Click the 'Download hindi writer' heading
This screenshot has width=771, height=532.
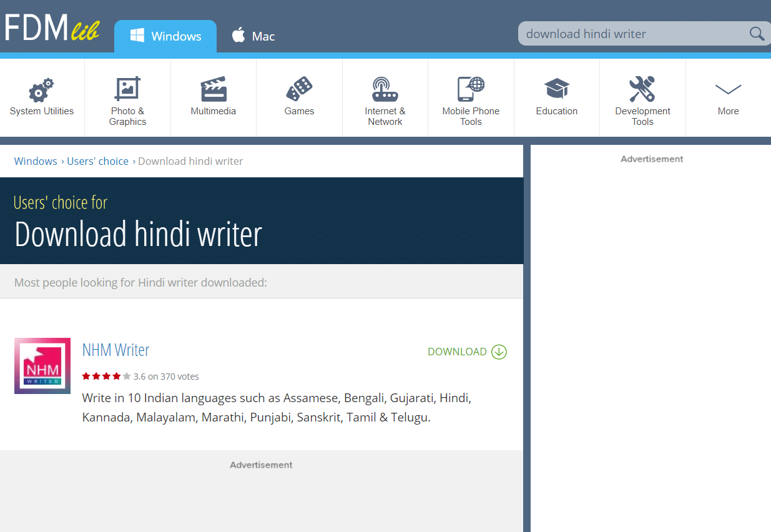point(138,234)
